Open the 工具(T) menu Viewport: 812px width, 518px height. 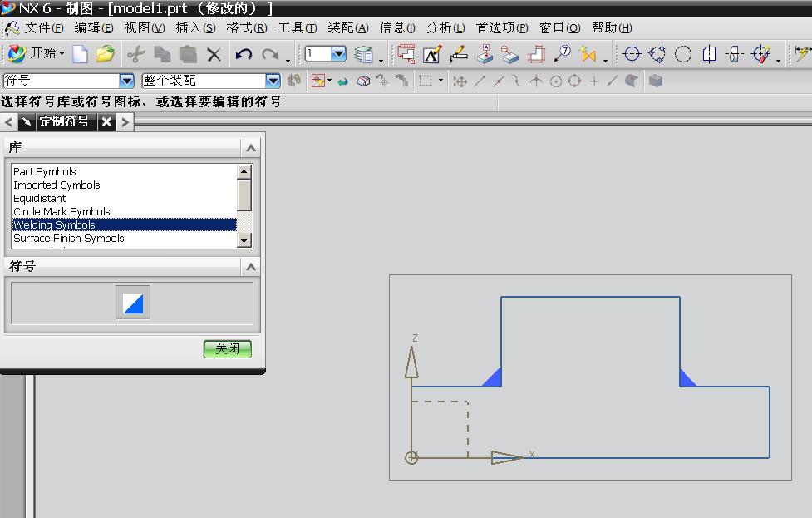(298, 28)
